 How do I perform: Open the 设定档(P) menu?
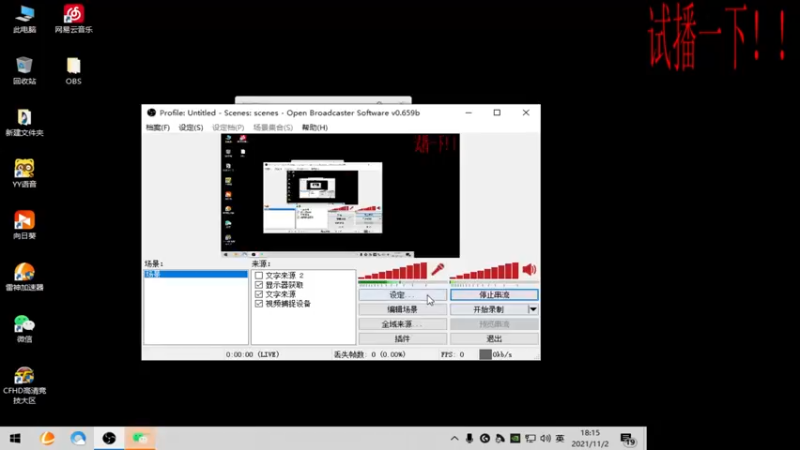click(228, 128)
